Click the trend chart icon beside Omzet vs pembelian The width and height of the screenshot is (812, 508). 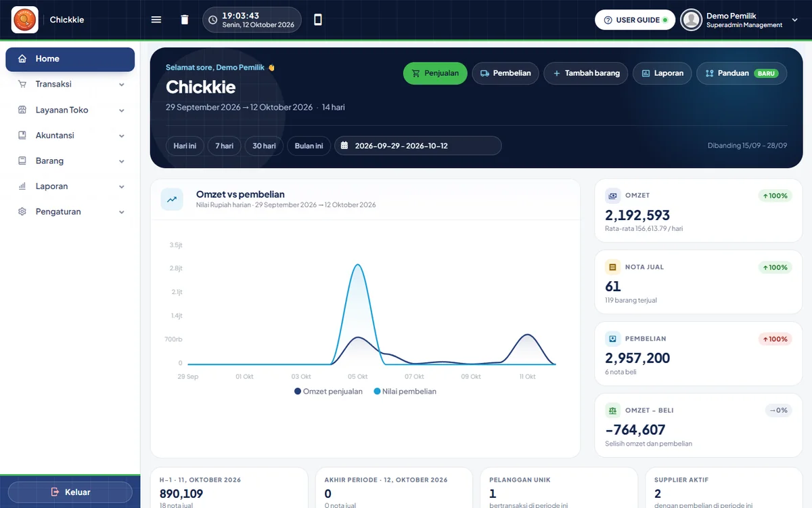pyautogui.click(x=172, y=199)
